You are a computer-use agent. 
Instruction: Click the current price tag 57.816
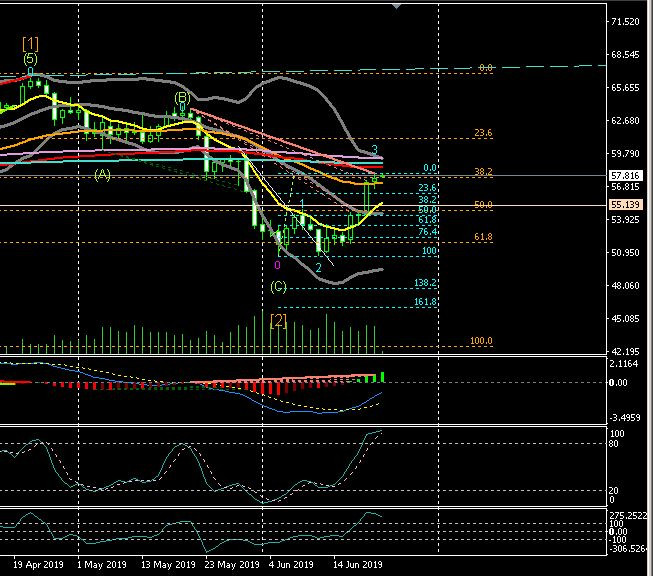pyautogui.click(x=628, y=174)
